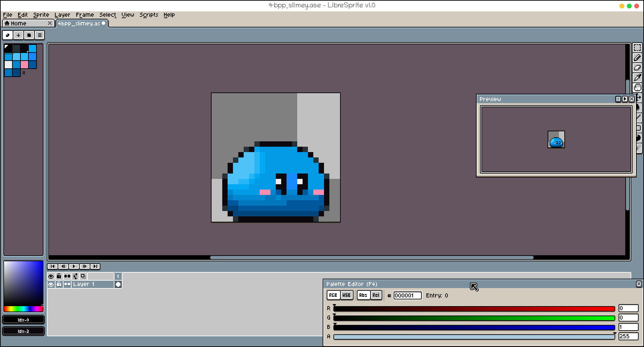Image resolution: width=644 pixels, height=347 pixels.
Task: Adjust the B blue slider
Action: [474, 327]
